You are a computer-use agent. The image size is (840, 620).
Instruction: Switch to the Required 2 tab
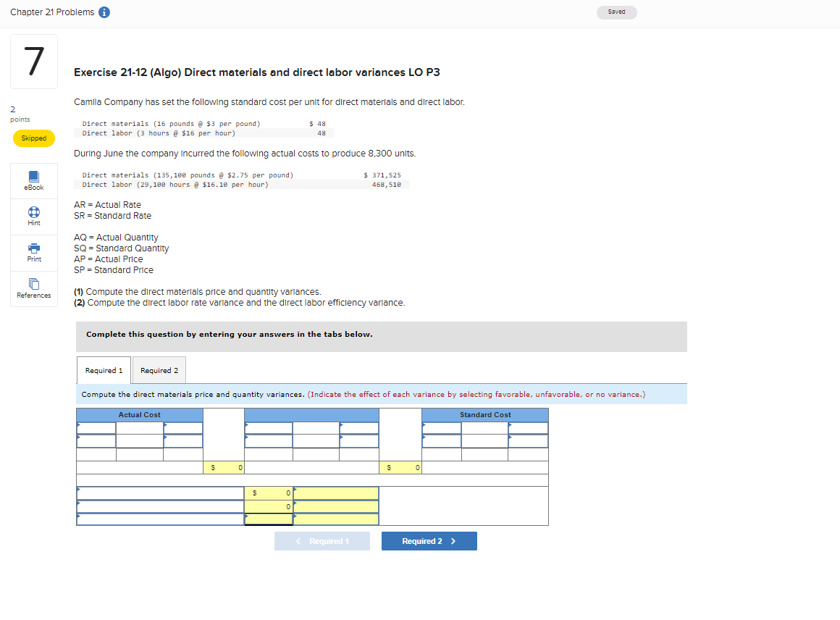159,370
